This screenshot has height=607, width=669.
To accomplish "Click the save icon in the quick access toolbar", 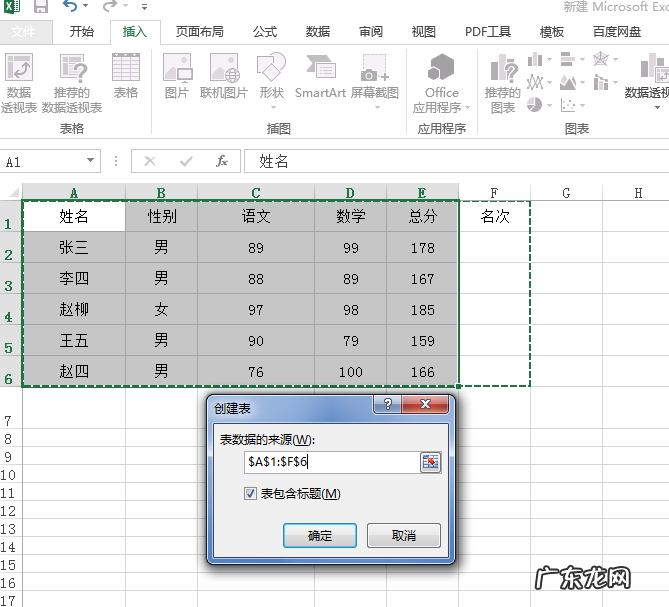I will (41, 8).
